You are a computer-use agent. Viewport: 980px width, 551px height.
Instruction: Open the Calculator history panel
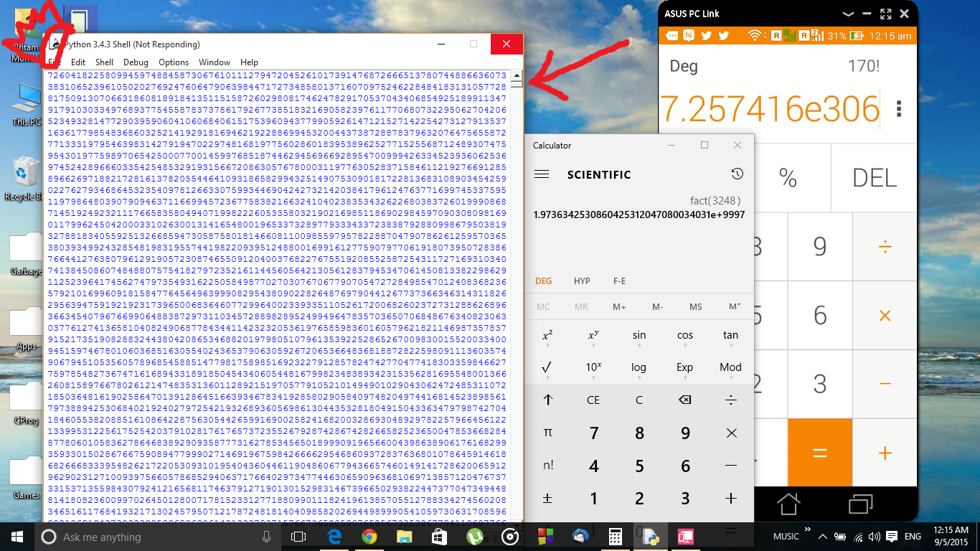738,174
